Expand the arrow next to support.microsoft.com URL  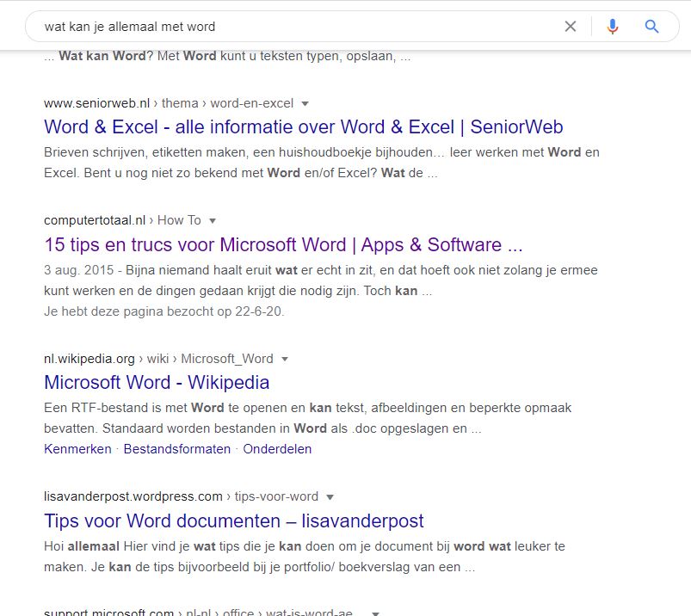pyautogui.click(x=375, y=613)
